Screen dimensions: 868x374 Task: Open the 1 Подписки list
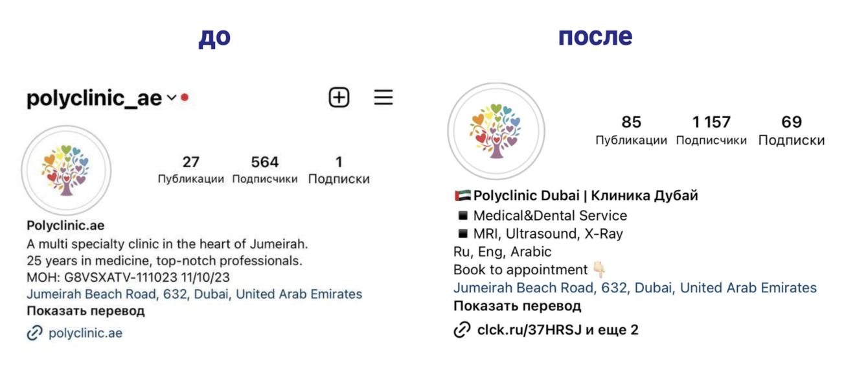[339, 169]
